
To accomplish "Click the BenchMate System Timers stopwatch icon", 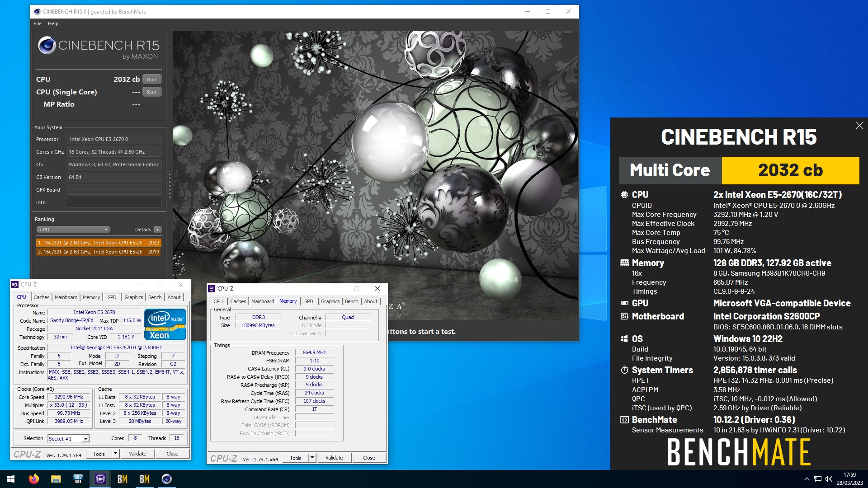I will [x=624, y=370].
